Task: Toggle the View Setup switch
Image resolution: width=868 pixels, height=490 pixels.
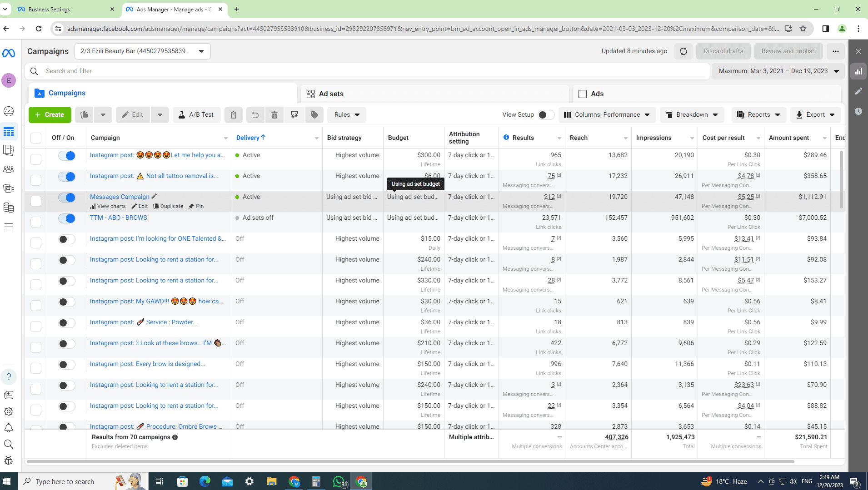Action: pos(545,115)
